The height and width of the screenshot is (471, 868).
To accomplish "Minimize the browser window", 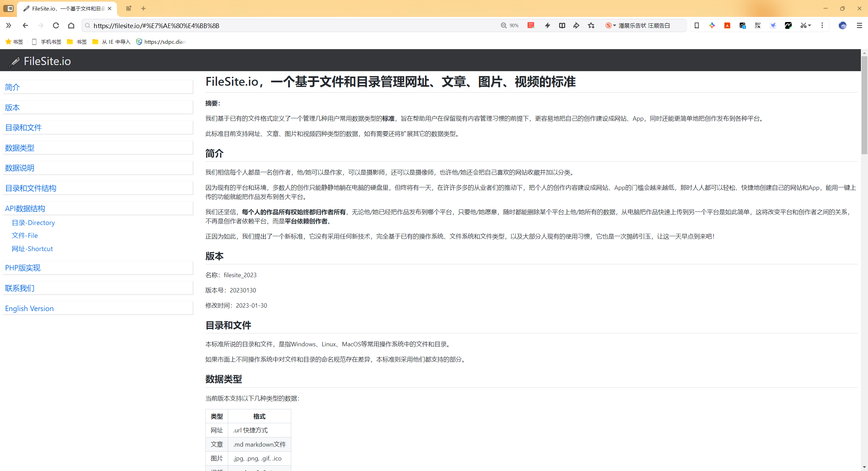I will [x=826, y=8].
